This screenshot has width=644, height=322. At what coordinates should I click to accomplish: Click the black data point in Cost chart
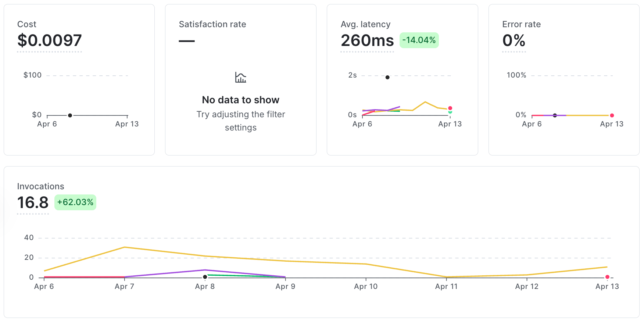pos(70,115)
